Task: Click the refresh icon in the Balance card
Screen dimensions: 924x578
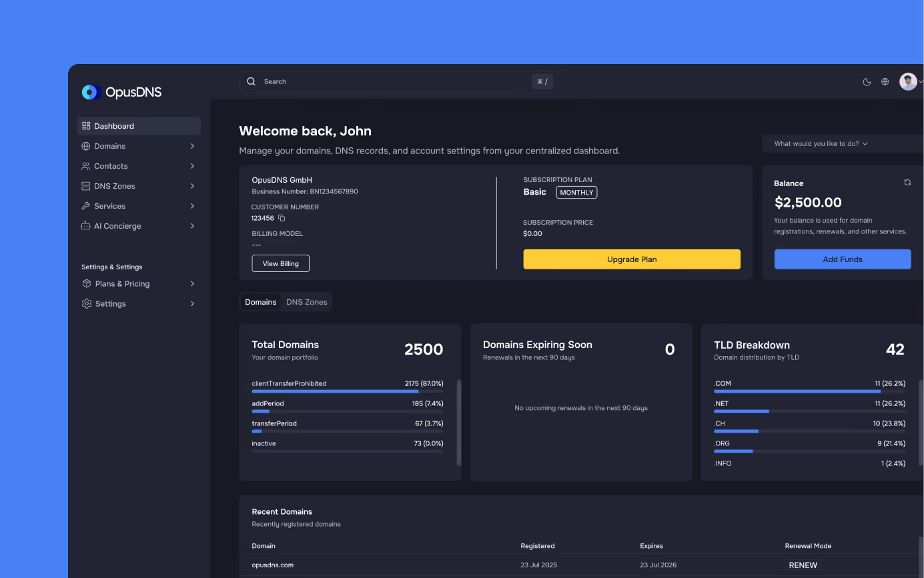Action: [x=907, y=182]
